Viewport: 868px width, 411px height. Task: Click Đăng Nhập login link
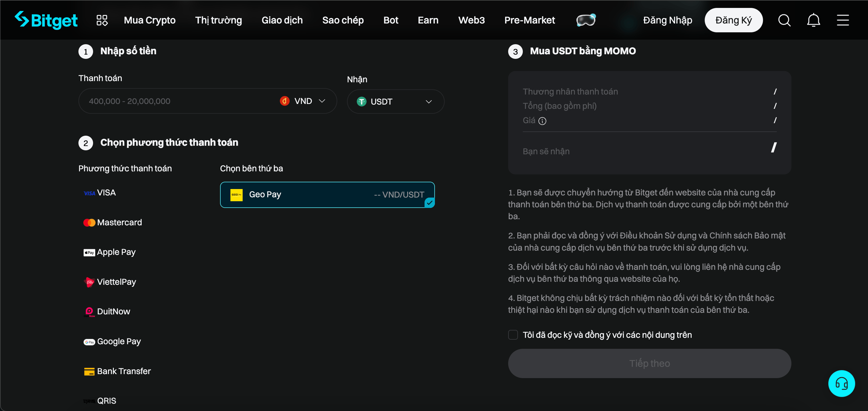pyautogui.click(x=667, y=20)
